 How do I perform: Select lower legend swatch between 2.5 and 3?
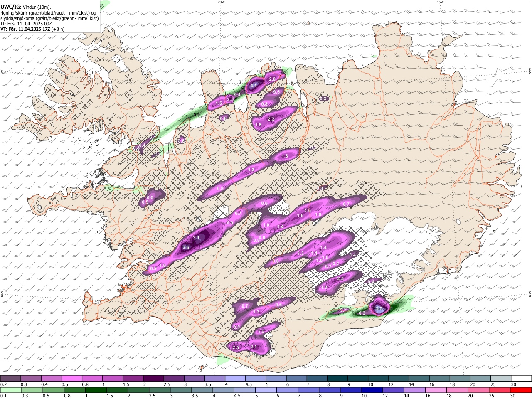160,390
